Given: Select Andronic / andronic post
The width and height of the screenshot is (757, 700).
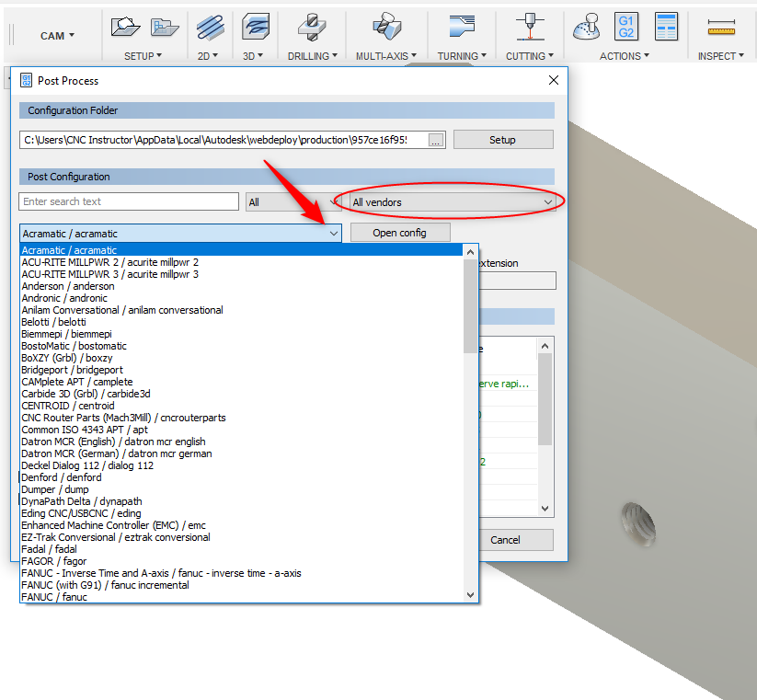Looking at the screenshot, I should (241, 298).
